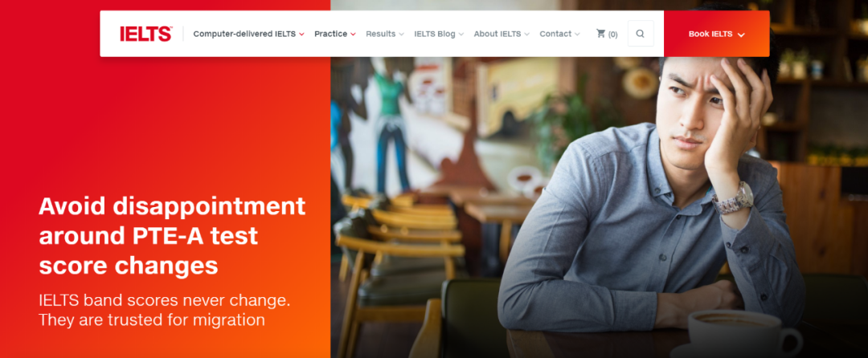Open the Results menu item
This screenshot has height=358, width=868.
click(x=381, y=34)
